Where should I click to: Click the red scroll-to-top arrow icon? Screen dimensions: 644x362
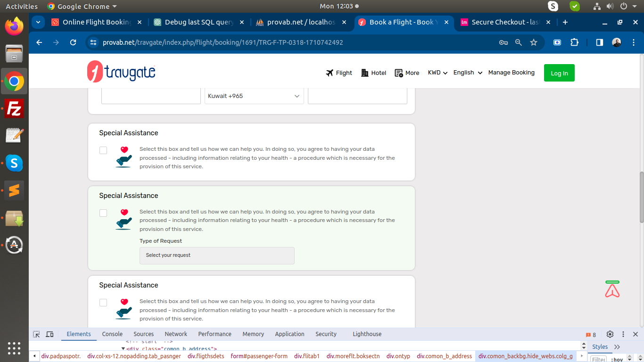pos(612,289)
